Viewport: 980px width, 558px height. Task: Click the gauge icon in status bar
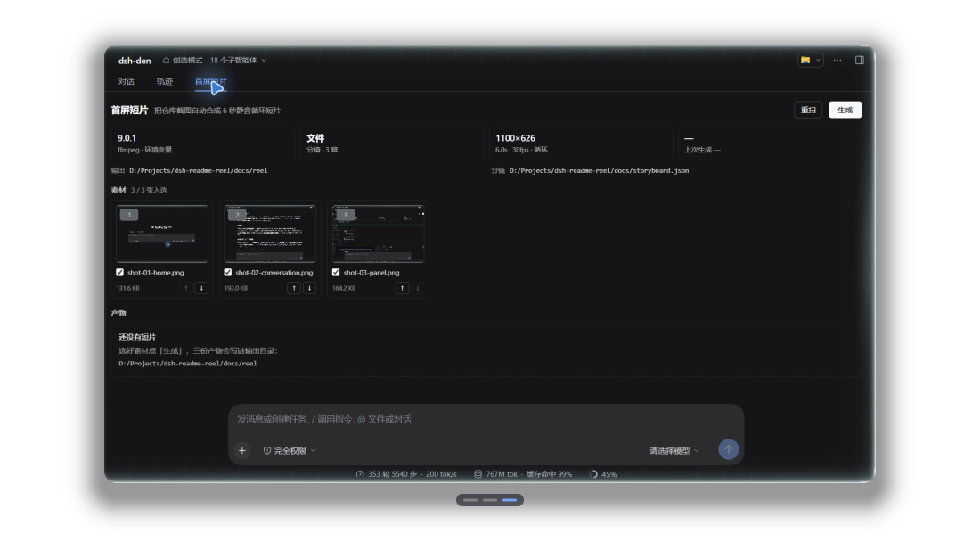click(360, 474)
